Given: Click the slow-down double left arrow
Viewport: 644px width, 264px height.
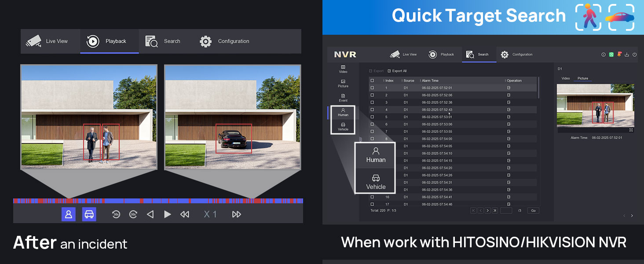Looking at the screenshot, I should pyautogui.click(x=185, y=214).
